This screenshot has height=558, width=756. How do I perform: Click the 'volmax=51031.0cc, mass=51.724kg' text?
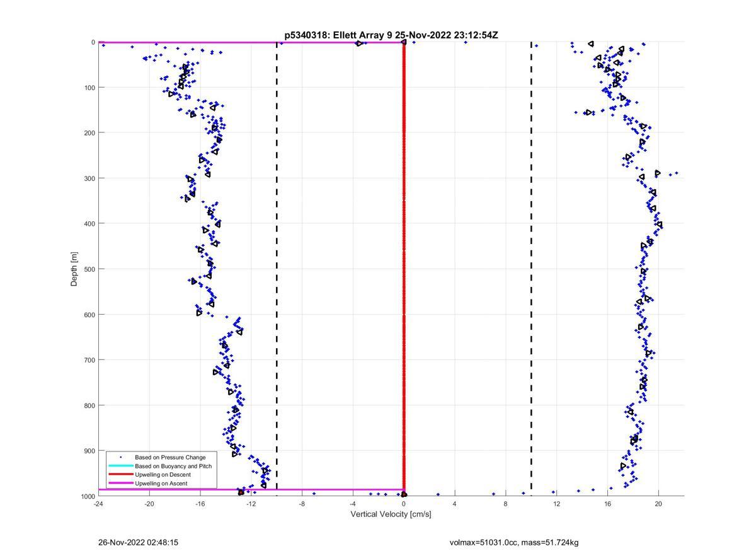point(514,542)
